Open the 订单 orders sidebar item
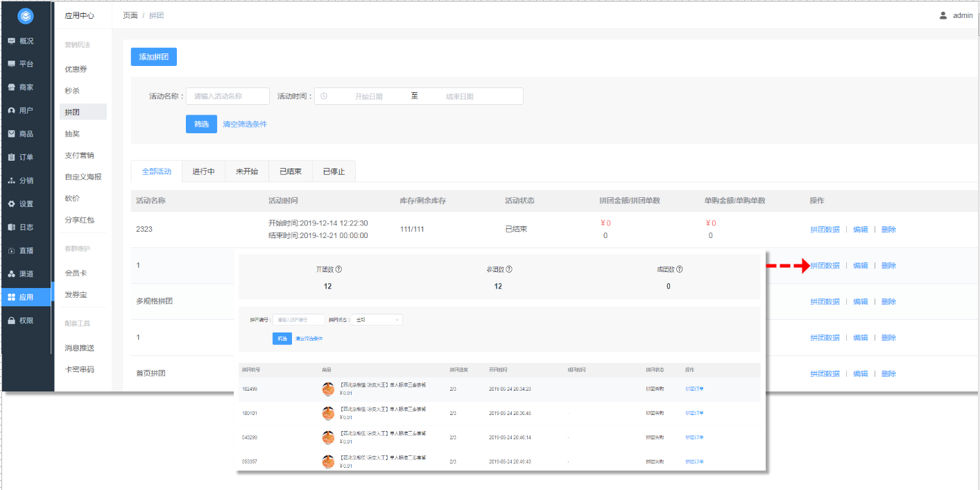The width and height of the screenshot is (980, 490). [26, 157]
